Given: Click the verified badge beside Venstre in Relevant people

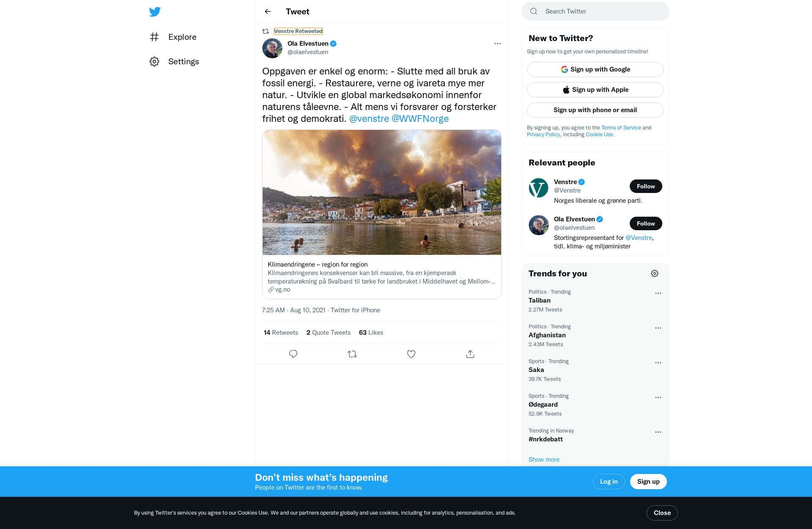Looking at the screenshot, I should point(582,182).
